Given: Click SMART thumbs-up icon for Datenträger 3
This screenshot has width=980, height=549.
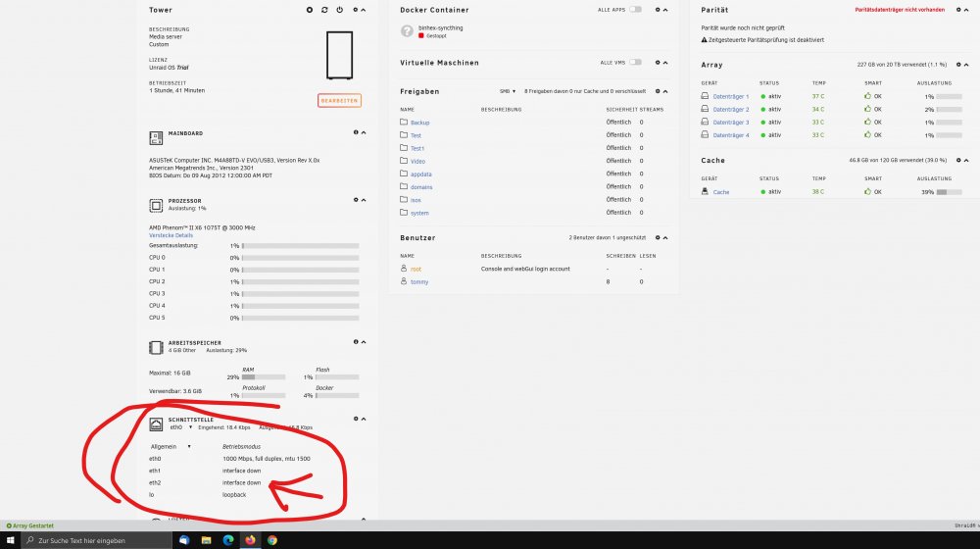Looking at the screenshot, I should 867,122.
